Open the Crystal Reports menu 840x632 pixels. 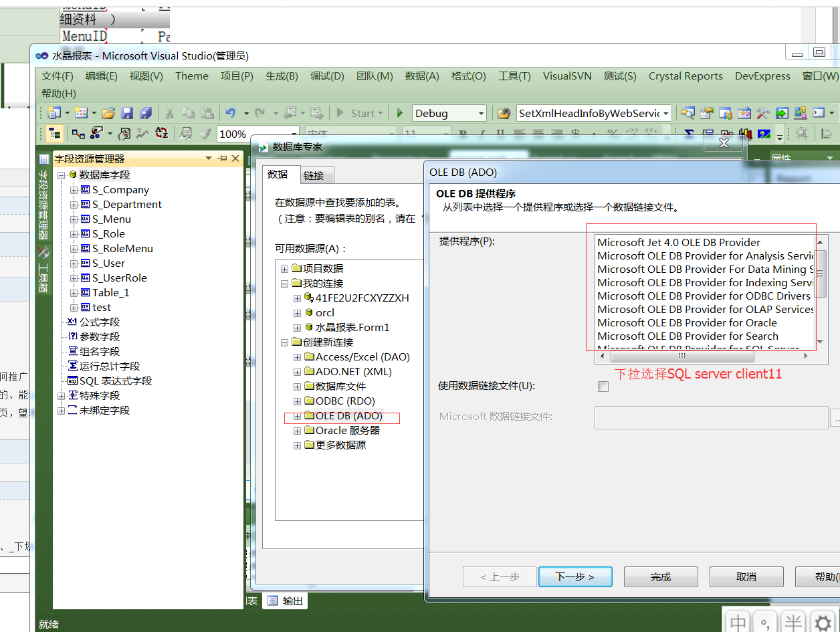[686, 76]
